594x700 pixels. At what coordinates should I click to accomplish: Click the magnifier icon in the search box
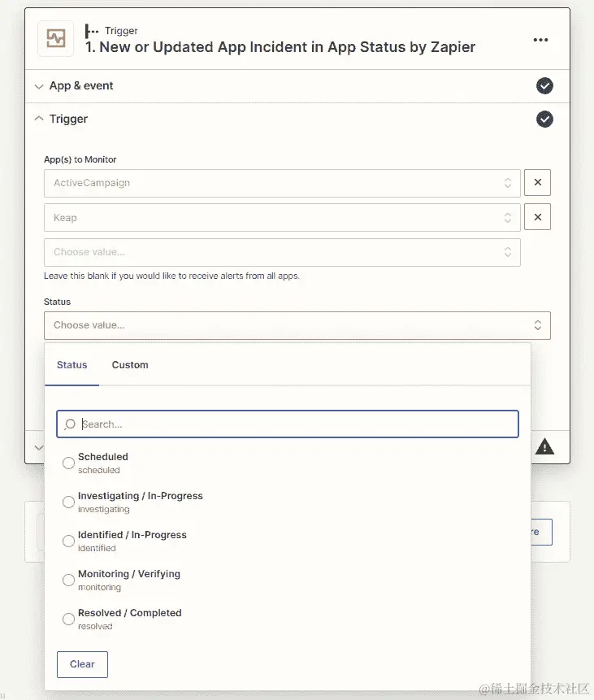pyautogui.click(x=69, y=424)
